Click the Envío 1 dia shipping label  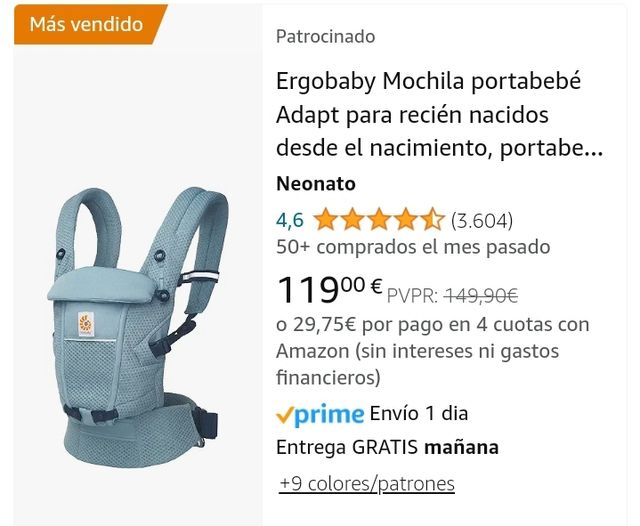pos(419,414)
